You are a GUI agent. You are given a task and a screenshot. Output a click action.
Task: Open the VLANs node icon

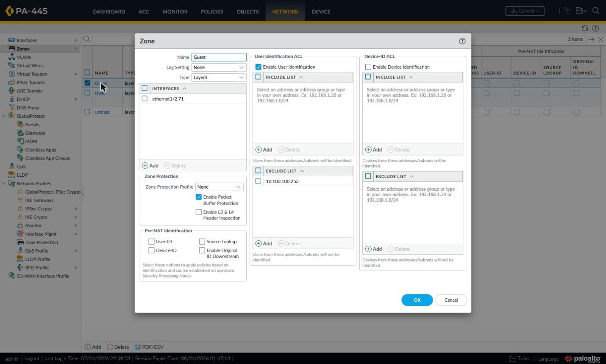tap(12, 57)
